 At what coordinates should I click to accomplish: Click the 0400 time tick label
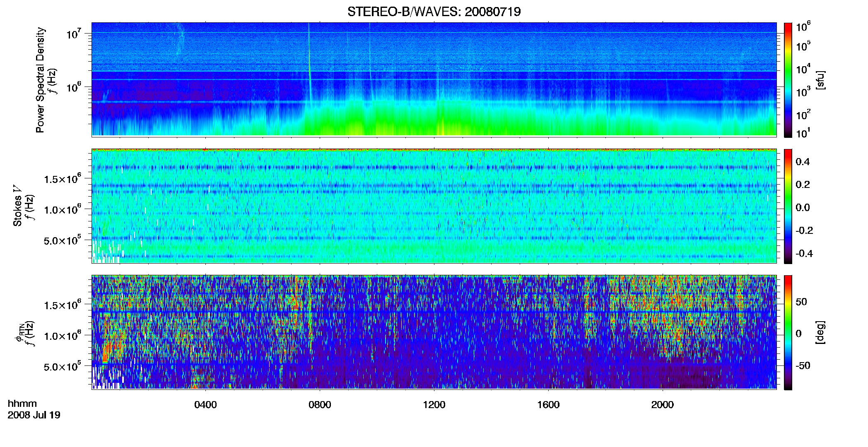coord(205,405)
